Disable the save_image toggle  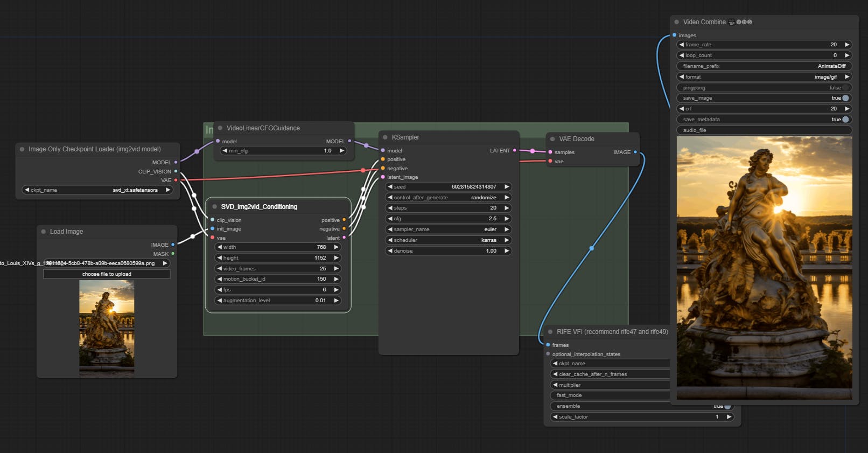click(x=845, y=98)
